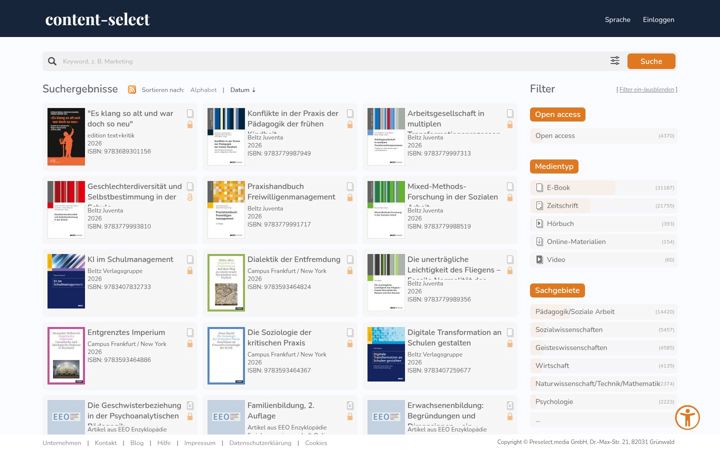
Task: Open Datenschutzerklärung footer link
Action: 260,443
